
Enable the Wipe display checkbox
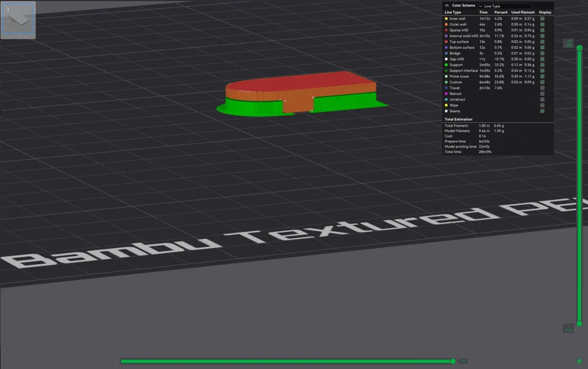coord(542,105)
